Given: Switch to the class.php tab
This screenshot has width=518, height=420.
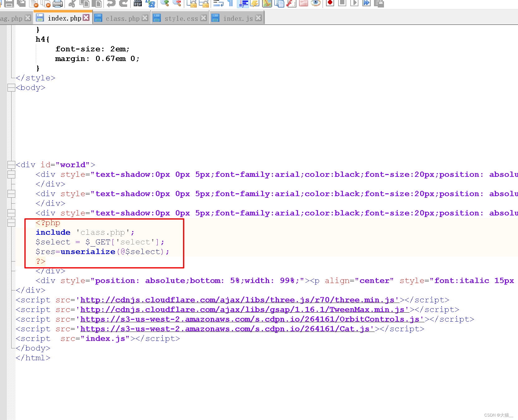Looking at the screenshot, I should click(122, 18).
